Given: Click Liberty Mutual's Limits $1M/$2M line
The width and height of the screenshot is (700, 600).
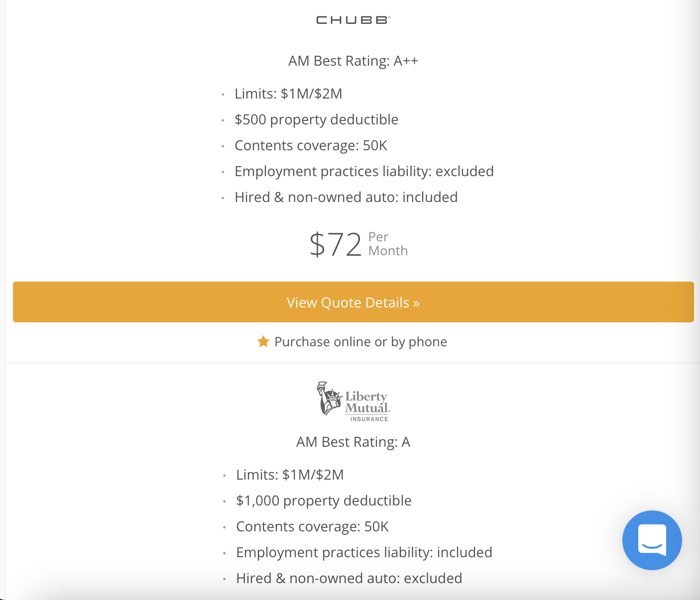Looking at the screenshot, I should tap(290, 475).
